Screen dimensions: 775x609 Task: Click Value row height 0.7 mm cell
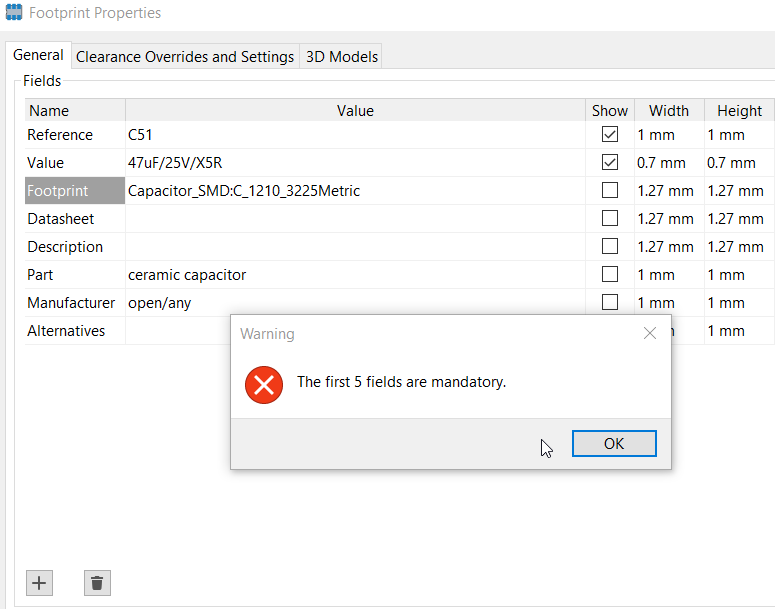pyautogui.click(x=739, y=163)
